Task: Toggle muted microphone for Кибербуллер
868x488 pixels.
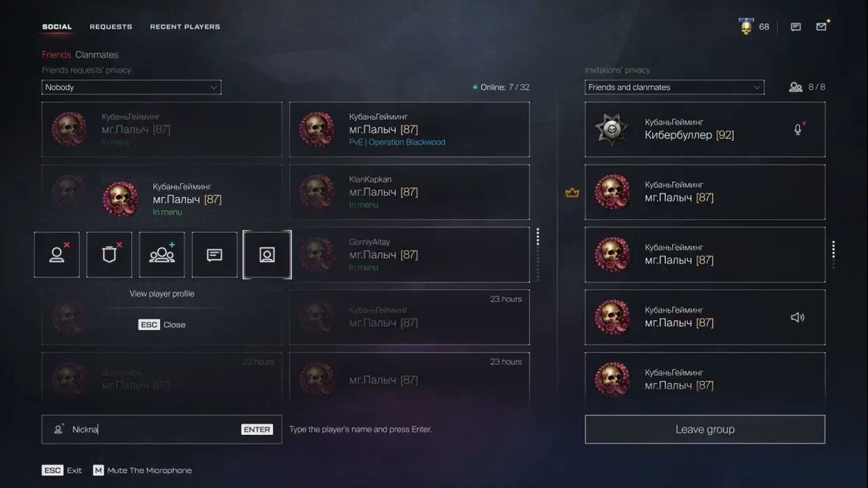Action: click(799, 129)
